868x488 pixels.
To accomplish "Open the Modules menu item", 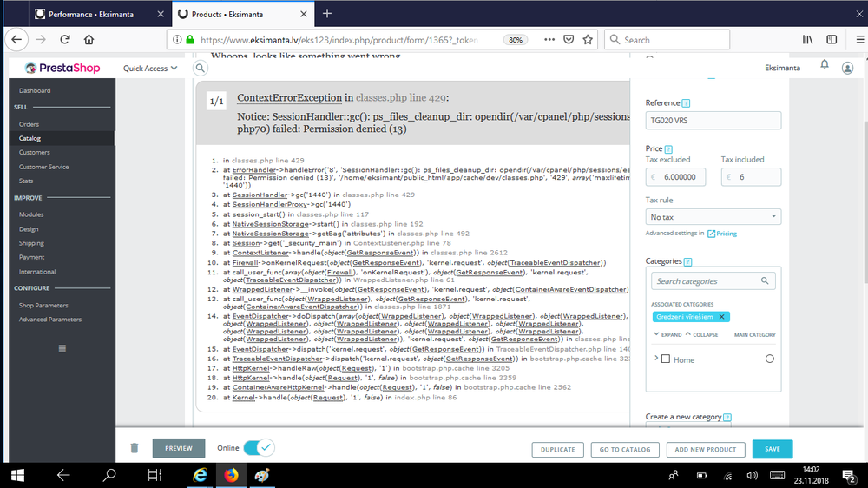I will coord(31,214).
